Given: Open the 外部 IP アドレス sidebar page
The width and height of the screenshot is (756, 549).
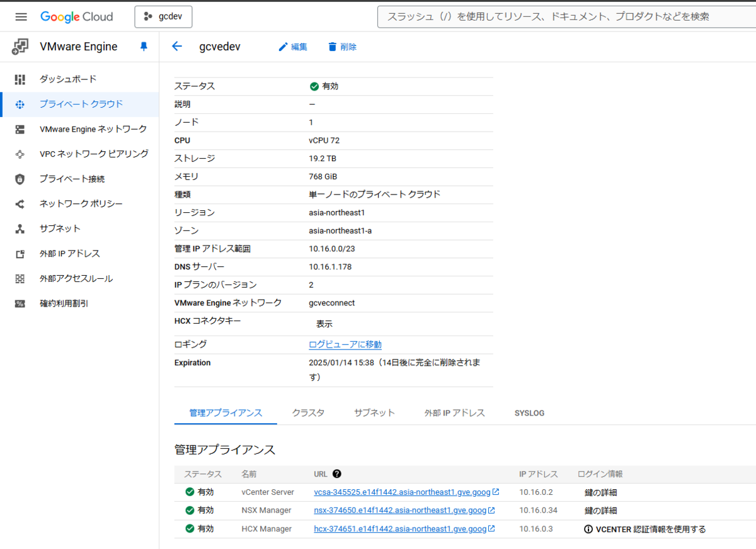Looking at the screenshot, I should tap(69, 254).
